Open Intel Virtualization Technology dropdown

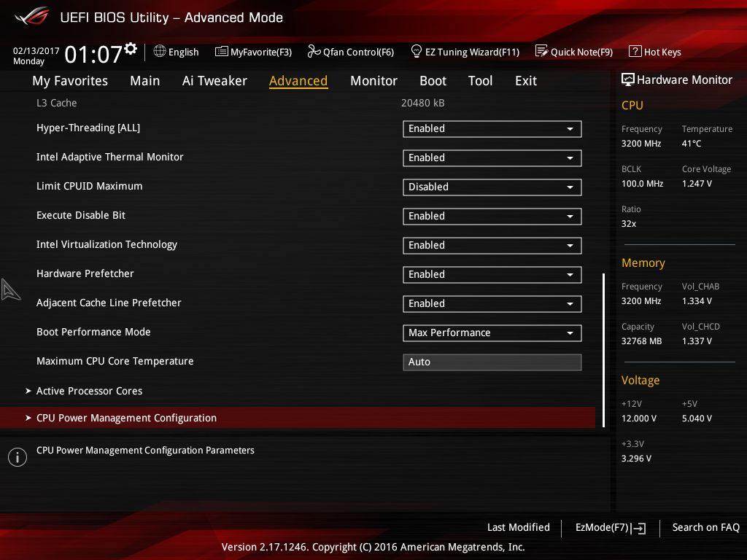click(492, 245)
